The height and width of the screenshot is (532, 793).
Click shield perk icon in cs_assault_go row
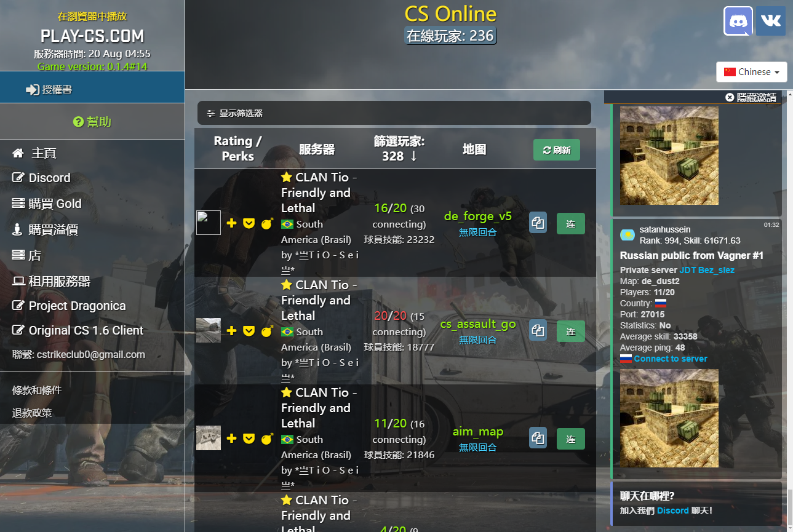249,330
